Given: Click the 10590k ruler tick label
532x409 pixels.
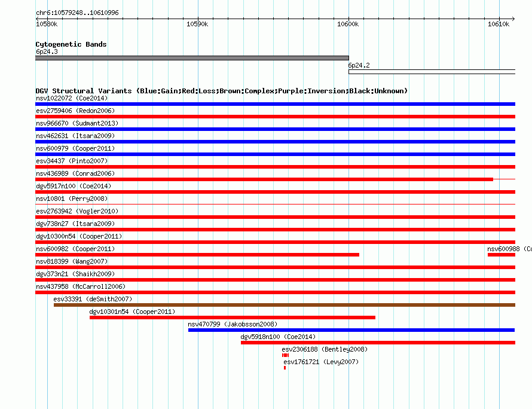Looking at the screenshot, I should coord(197,24).
